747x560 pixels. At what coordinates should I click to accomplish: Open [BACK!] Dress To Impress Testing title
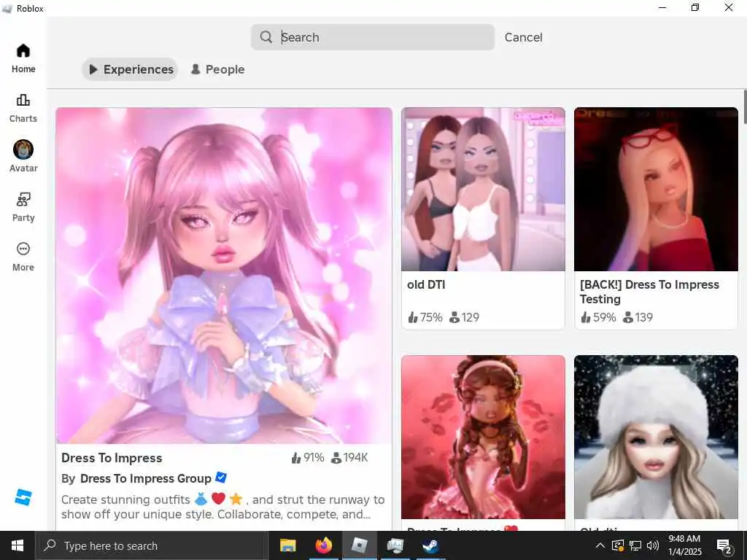tap(649, 292)
